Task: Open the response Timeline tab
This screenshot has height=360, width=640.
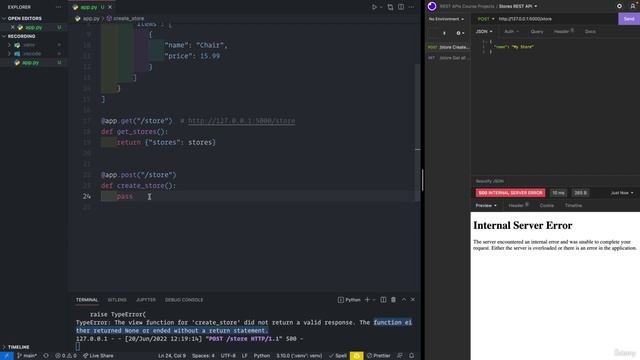Action: point(573,206)
